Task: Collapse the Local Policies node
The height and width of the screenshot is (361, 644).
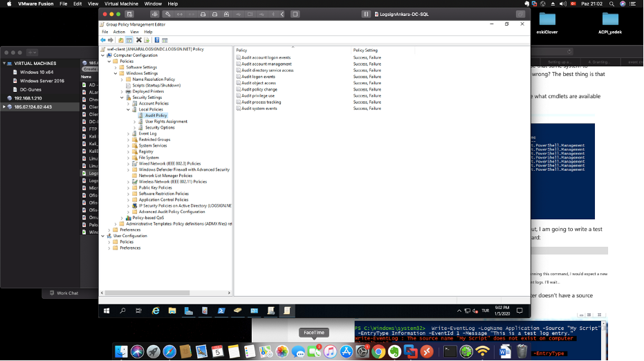Action: click(128, 110)
